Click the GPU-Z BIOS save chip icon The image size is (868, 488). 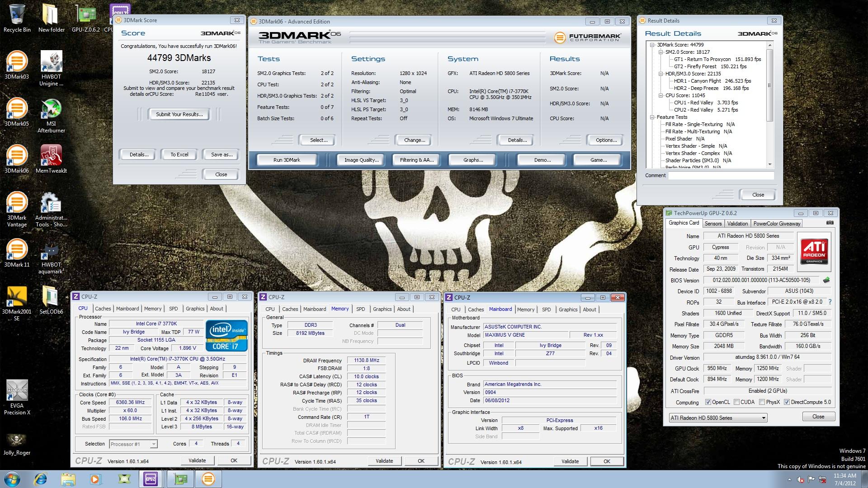[x=826, y=280]
